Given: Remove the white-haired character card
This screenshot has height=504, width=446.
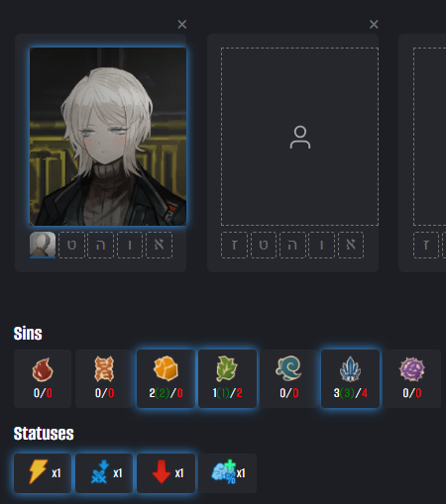Looking at the screenshot, I should [x=182, y=24].
